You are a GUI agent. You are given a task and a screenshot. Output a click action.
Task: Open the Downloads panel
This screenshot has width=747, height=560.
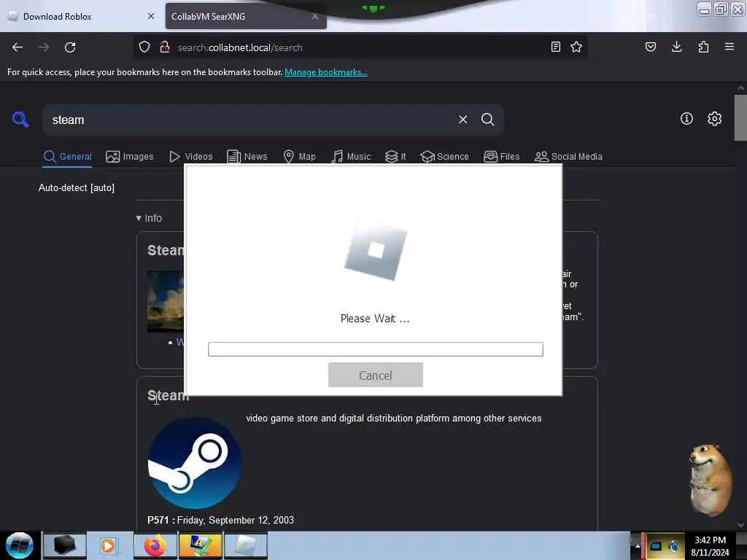676,47
